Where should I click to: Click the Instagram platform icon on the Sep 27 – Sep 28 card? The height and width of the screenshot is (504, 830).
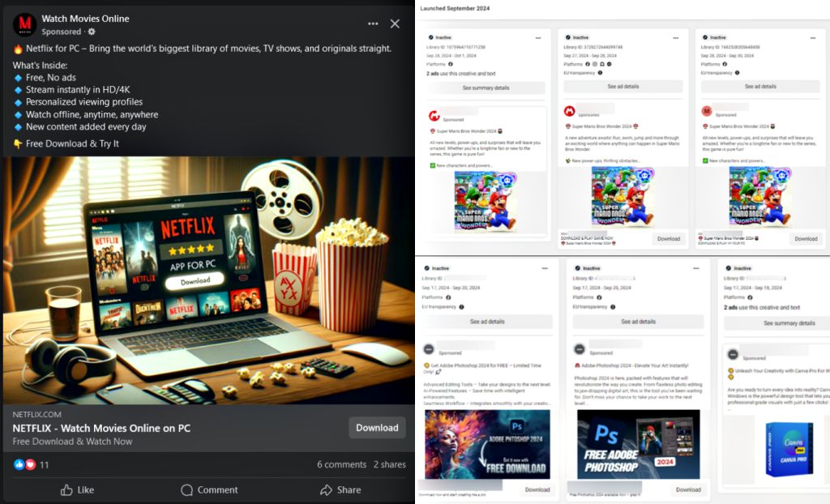click(x=594, y=64)
